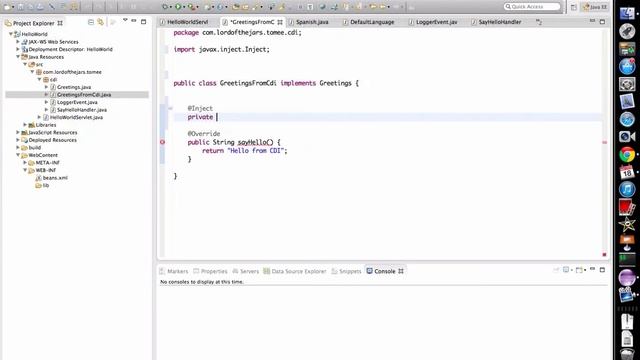Click the error marker beside sayHello line
The image size is (640, 360).
click(x=162, y=142)
